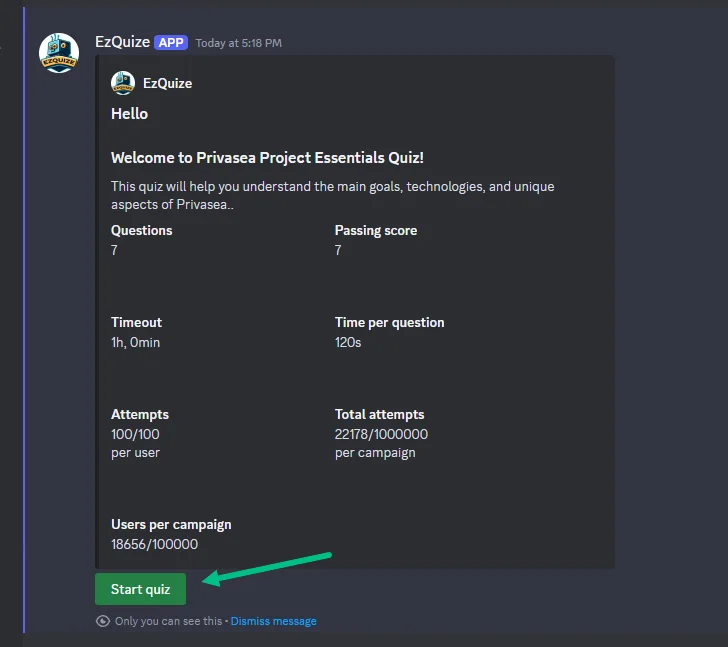
Task: Click the Start quiz button
Action: pos(140,589)
